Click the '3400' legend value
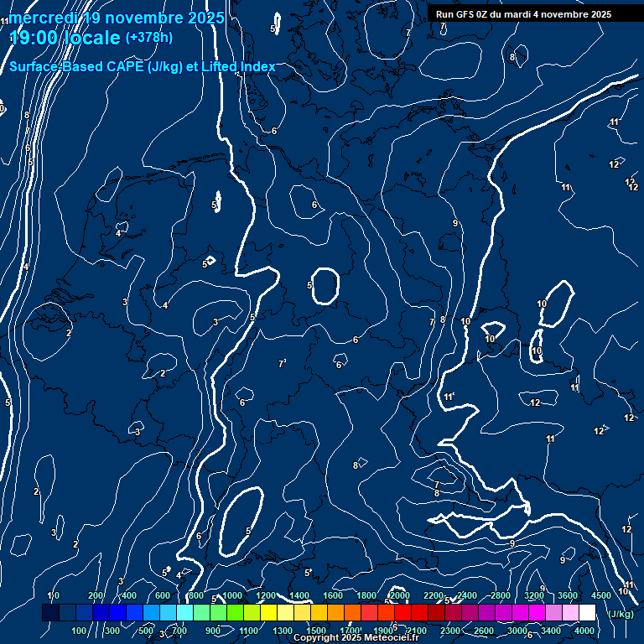644x644 pixels. (x=551, y=631)
